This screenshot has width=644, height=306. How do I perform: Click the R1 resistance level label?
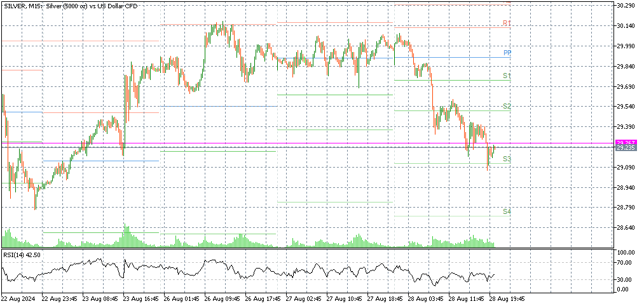(x=507, y=23)
